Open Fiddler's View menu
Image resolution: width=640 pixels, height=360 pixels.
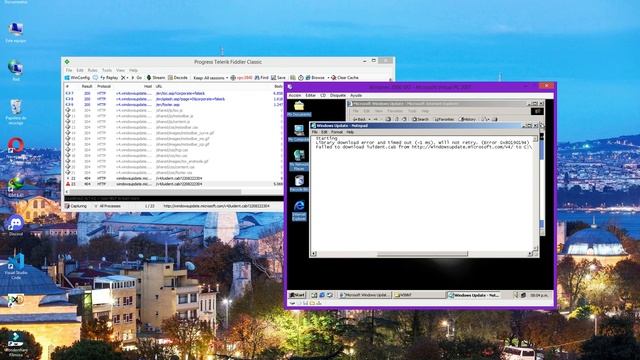coord(120,70)
